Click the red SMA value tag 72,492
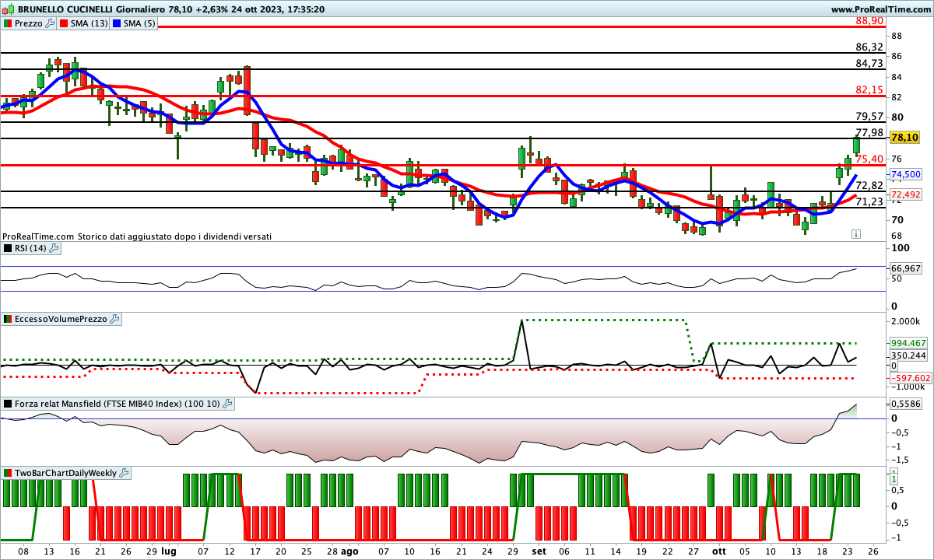The image size is (934, 560). pyautogui.click(x=905, y=194)
